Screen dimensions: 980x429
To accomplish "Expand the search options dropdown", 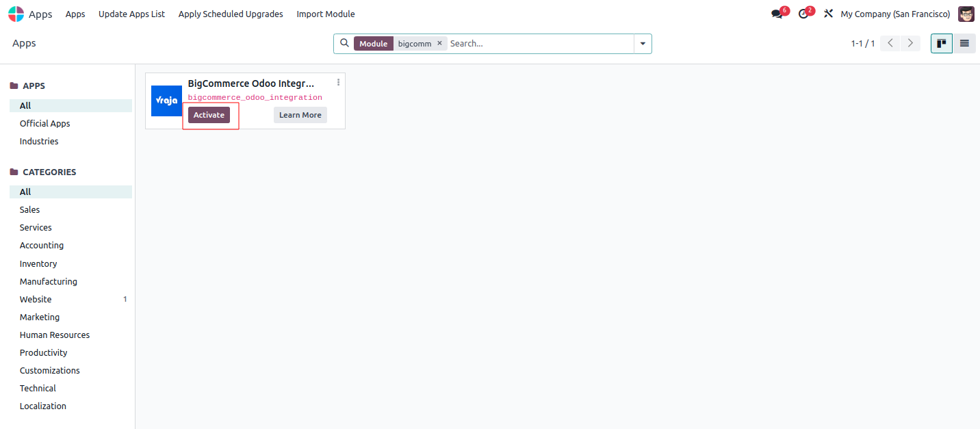I will (643, 43).
